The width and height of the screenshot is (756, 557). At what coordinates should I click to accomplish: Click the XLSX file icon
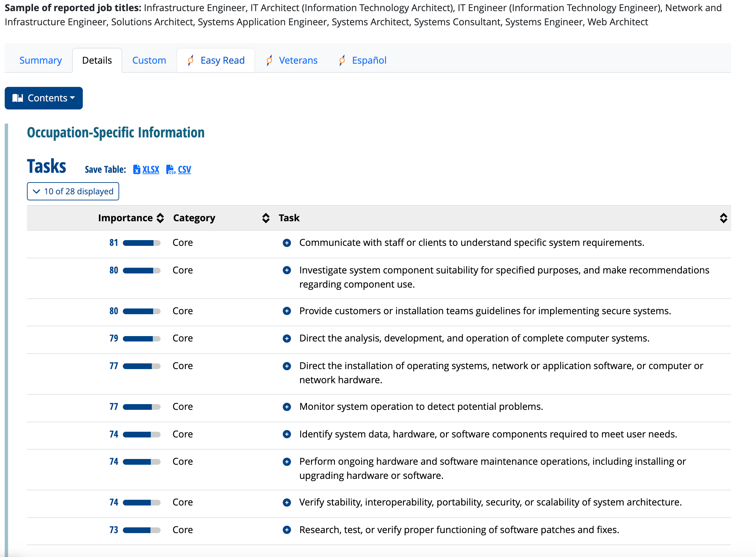pos(137,169)
